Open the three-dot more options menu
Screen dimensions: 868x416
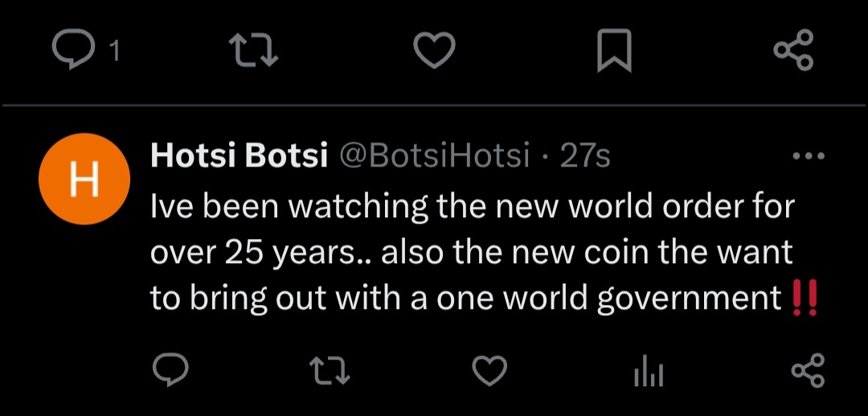809,156
